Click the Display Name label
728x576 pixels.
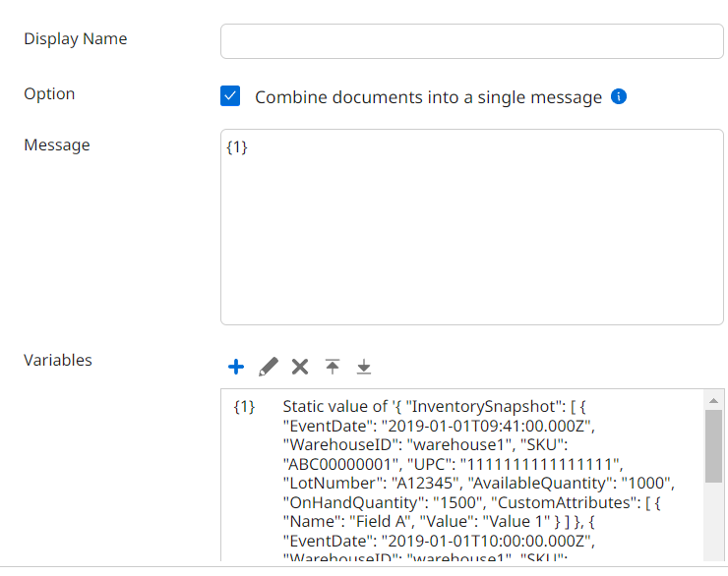75,39
